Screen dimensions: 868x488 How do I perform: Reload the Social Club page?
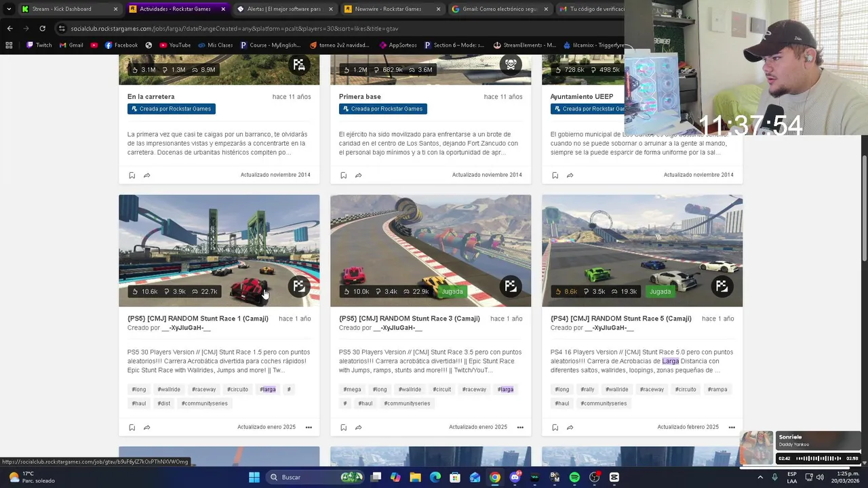click(x=42, y=28)
